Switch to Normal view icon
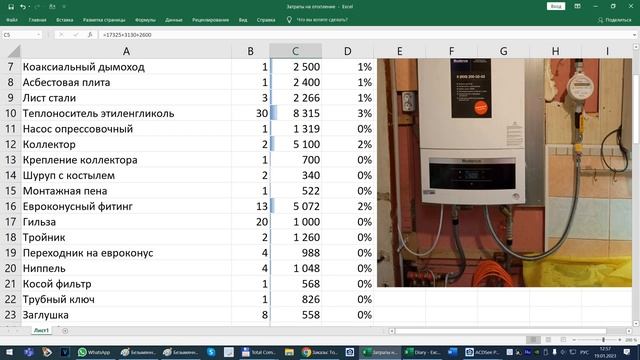The width and height of the screenshot is (640, 360). 533,340
